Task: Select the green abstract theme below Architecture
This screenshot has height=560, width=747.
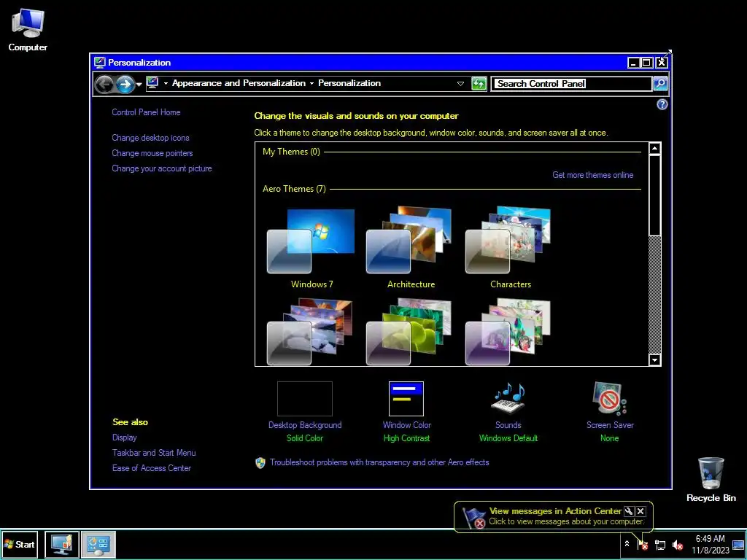Action: [411, 332]
